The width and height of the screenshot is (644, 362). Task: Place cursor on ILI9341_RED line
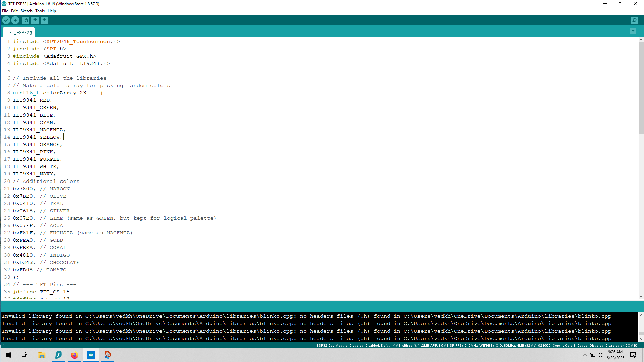pos(33,100)
